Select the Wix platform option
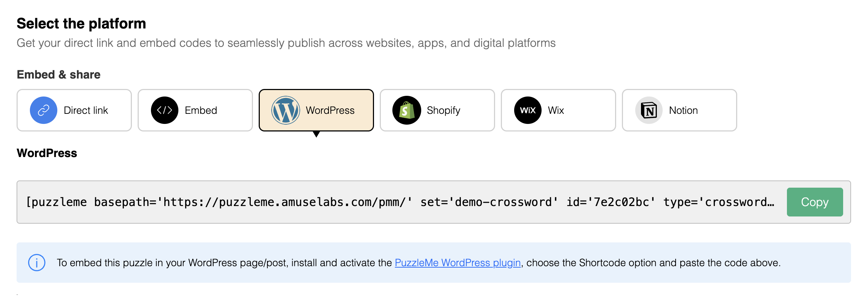Image resolution: width=868 pixels, height=304 pixels. tap(558, 110)
